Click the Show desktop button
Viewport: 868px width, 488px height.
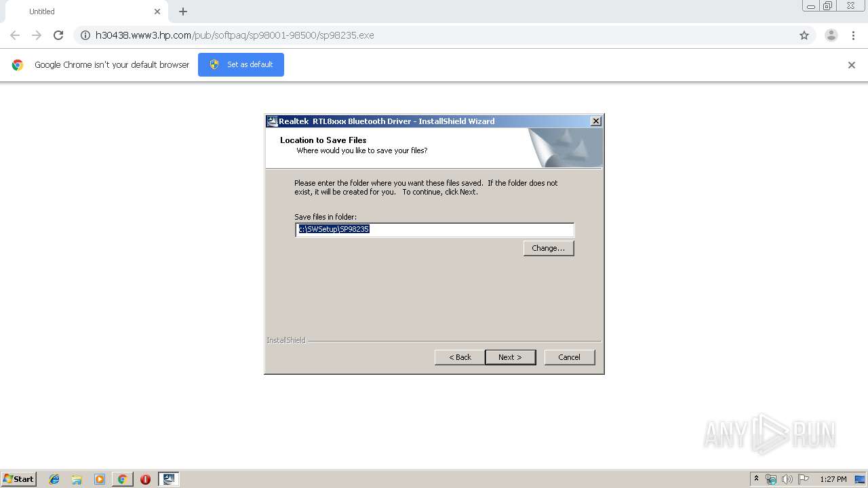pyautogui.click(x=860, y=479)
